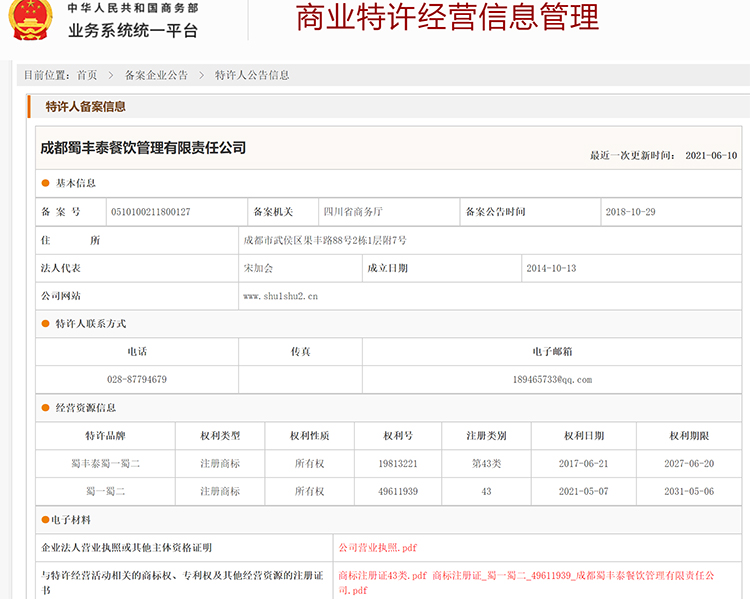Click the update date 2021-06-10

[711, 155]
